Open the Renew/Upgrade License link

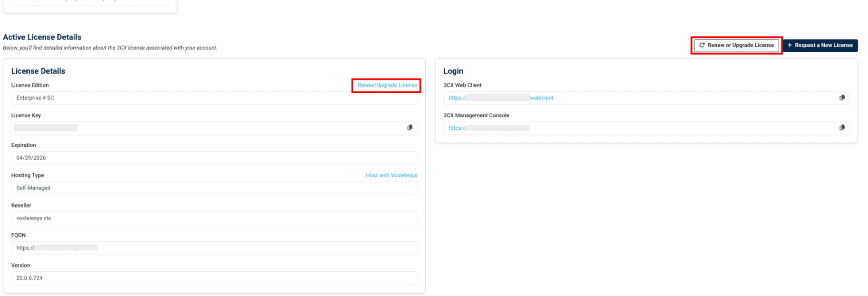point(387,86)
